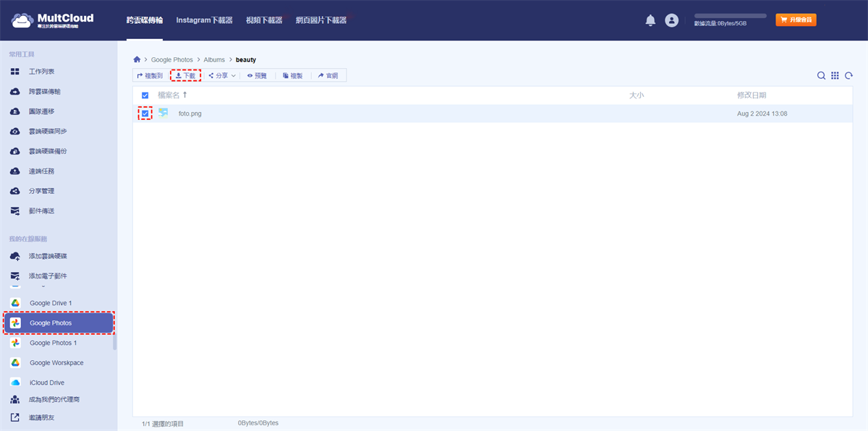Viewport: 868px width, 431px height.
Task: Select Google Drive 1 cloud account
Action: [x=51, y=303]
